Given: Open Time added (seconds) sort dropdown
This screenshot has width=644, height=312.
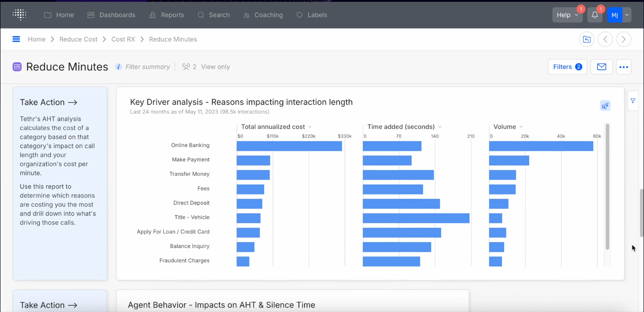Looking at the screenshot, I should click(x=440, y=127).
